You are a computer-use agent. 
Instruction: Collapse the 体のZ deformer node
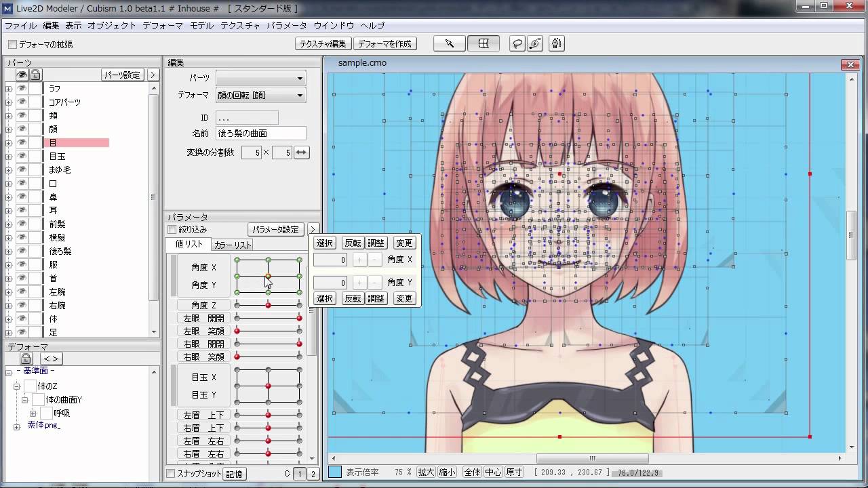point(17,386)
